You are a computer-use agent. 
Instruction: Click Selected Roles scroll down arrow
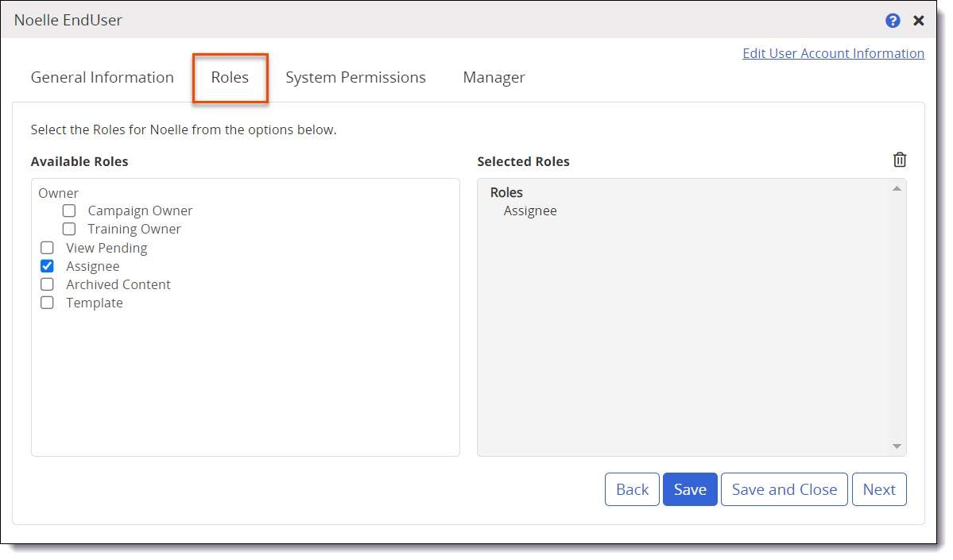pos(897,446)
